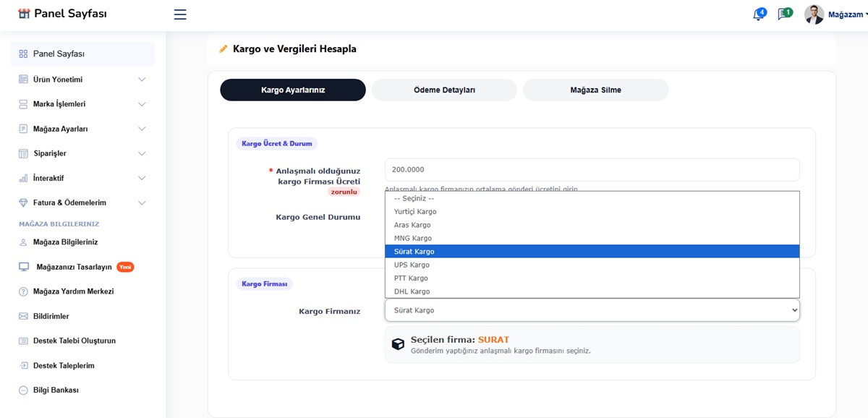Switch to the Ödeme Detayları tab
Image resolution: width=868 pixels, height=418 pixels.
[444, 90]
